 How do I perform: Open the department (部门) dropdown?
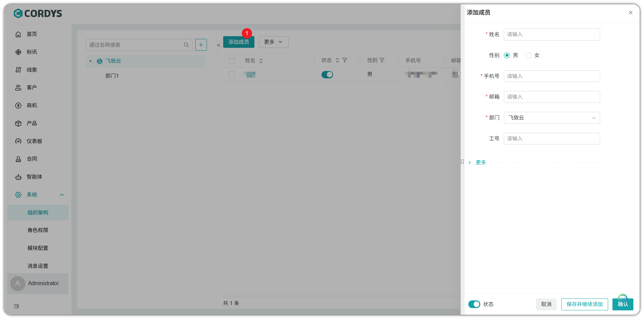pyautogui.click(x=552, y=118)
